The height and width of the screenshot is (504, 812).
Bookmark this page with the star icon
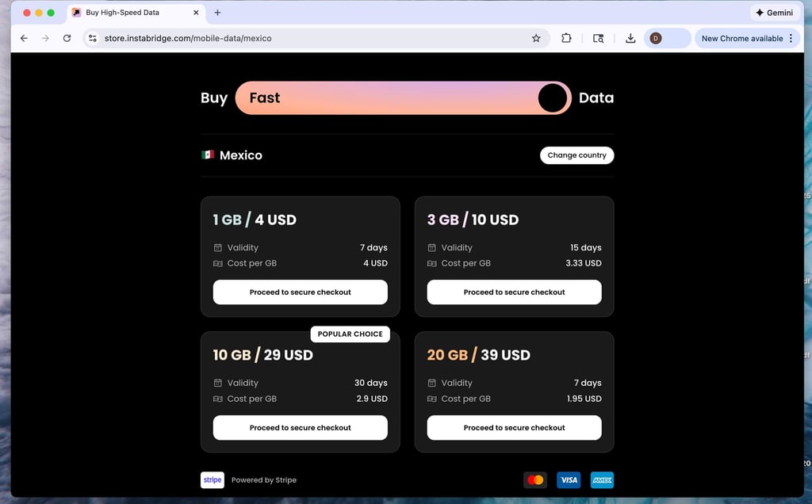(536, 38)
